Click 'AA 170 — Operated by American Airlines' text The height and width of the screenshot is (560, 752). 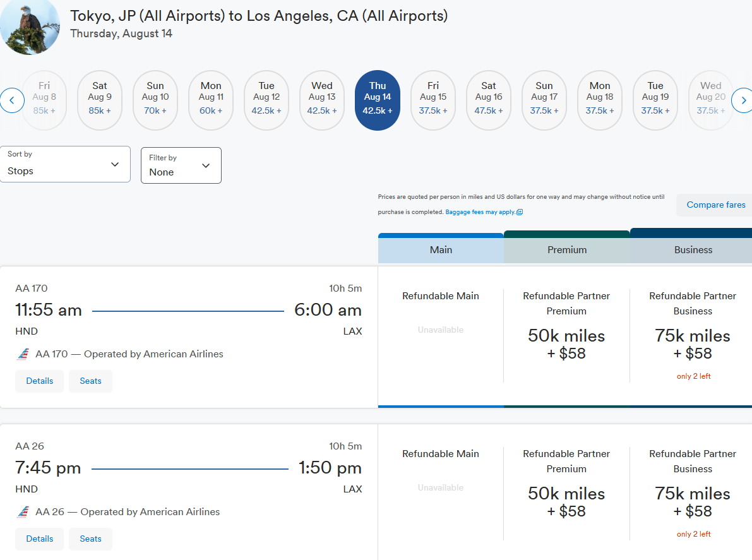[x=129, y=354]
